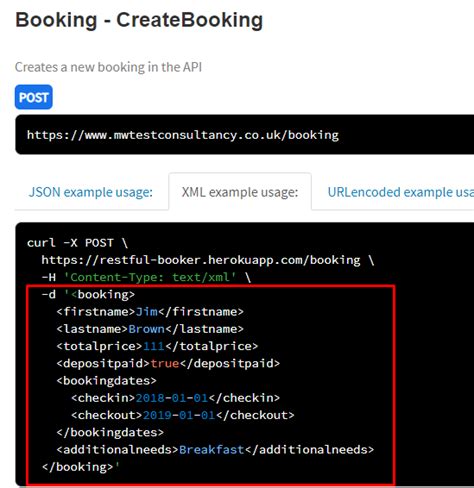Switch to JSON example usage tab
This screenshot has width=474, height=488.
click(x=91, y=192)
